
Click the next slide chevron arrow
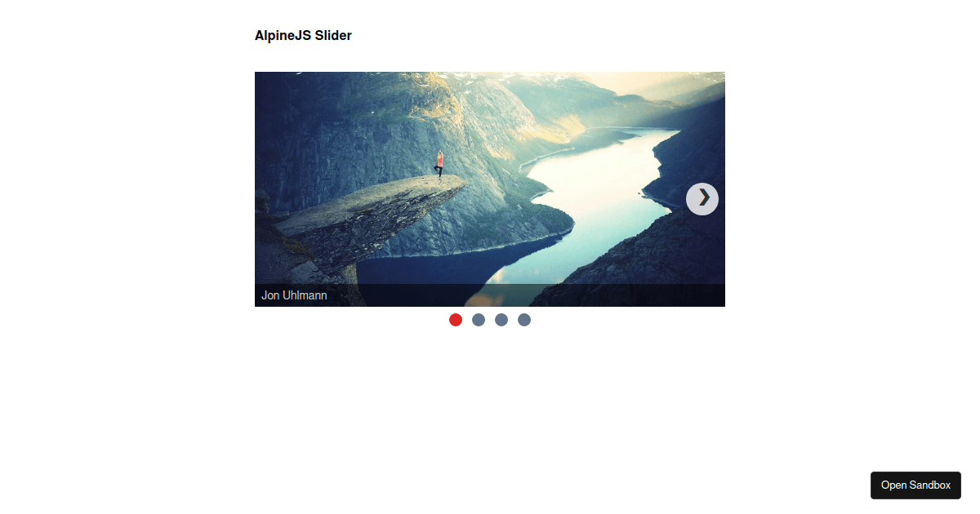pyautogui.click(x=702, y=199)
